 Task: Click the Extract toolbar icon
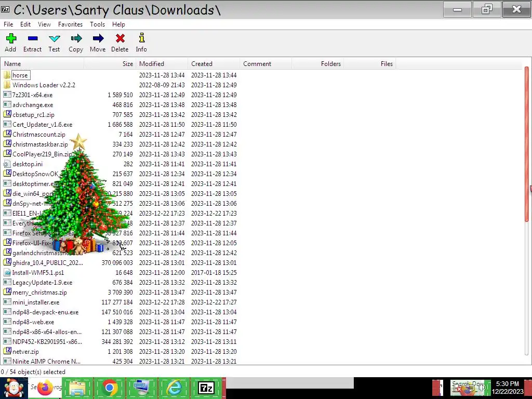33,38
